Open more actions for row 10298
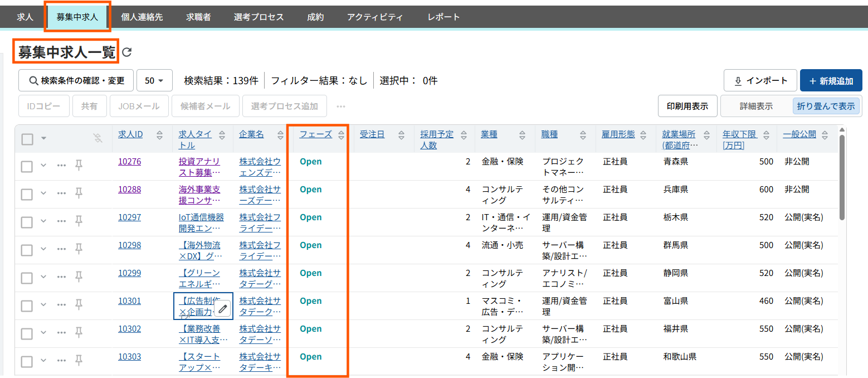The height and width of the screenshot is (378, 868). coord(61,249)
